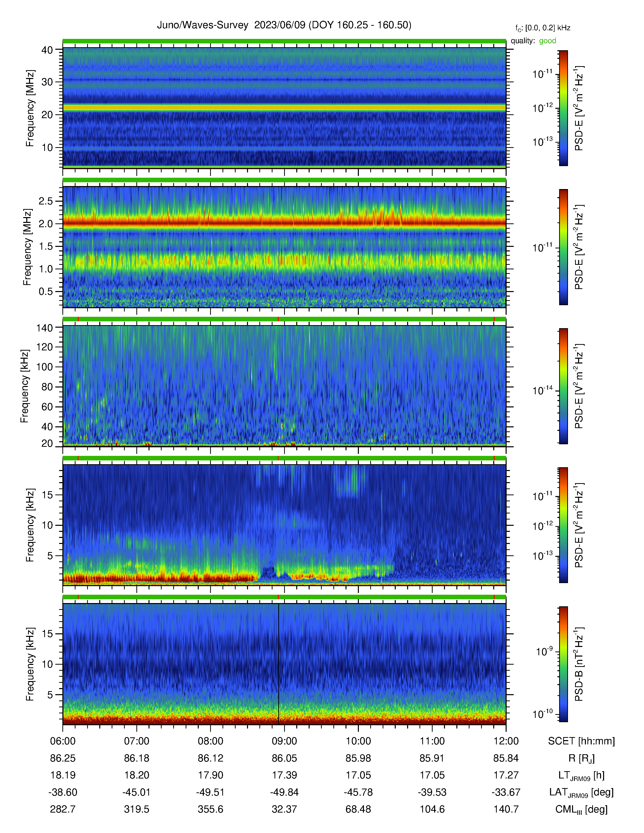
Task: Click the CML_III [deg] row label
Action: click(x=581, y=809)
